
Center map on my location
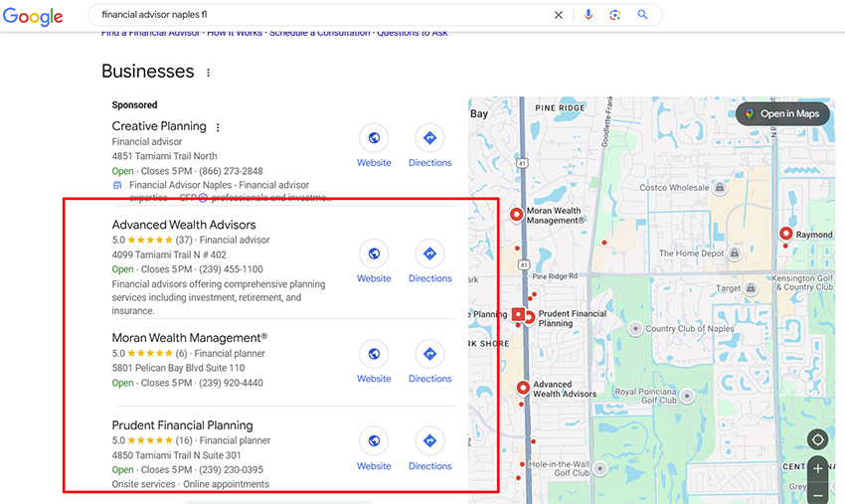[817, 439]
